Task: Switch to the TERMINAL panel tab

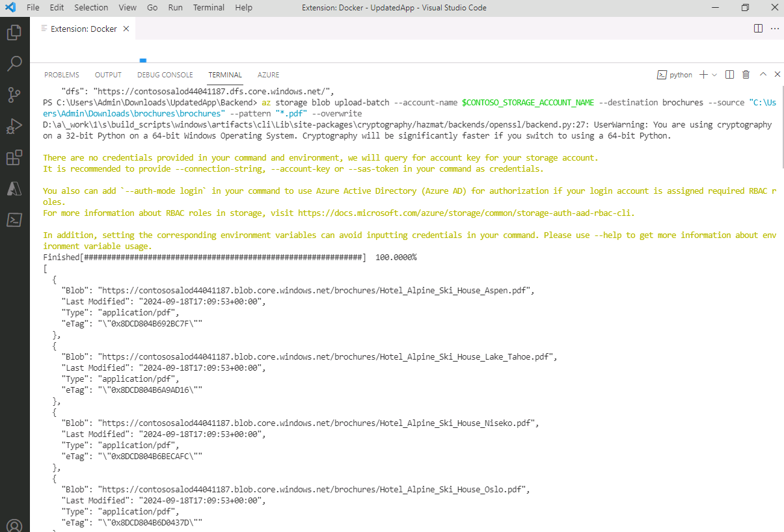Action: (225, 75)
